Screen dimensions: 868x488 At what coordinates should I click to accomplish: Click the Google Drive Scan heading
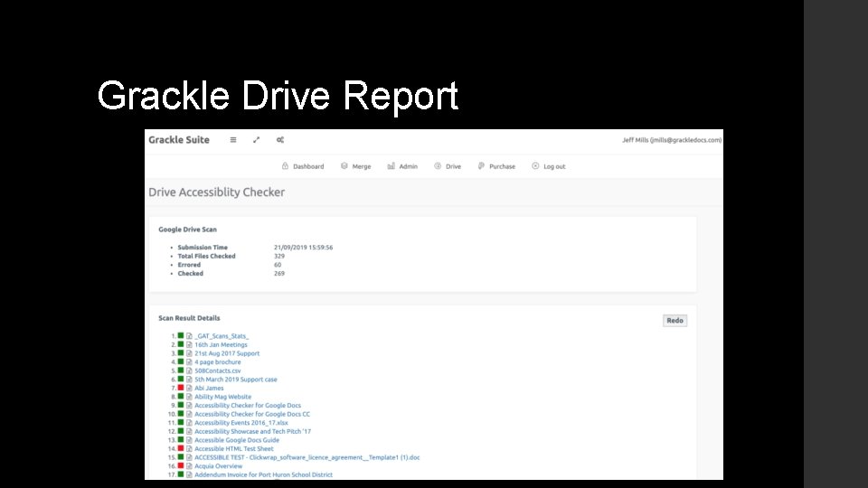click(188, 229)
